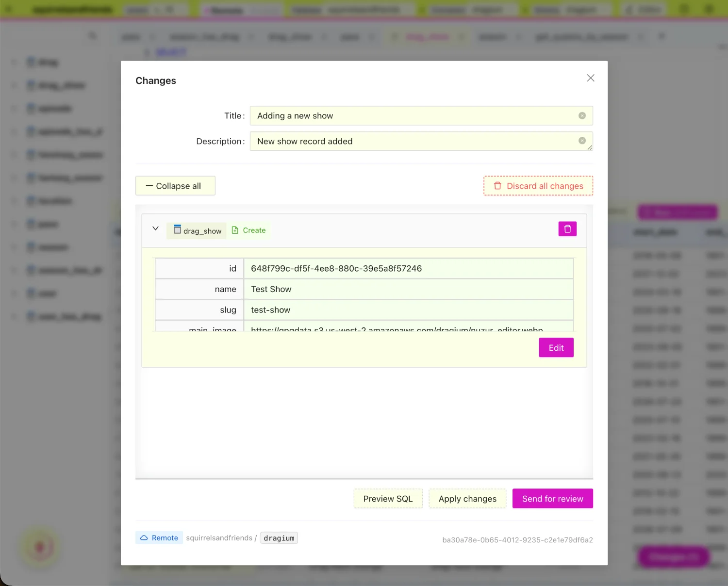Clear the Description field with its X icon
The width and height of the screenshot is (728, 586).
click(582, 141)
